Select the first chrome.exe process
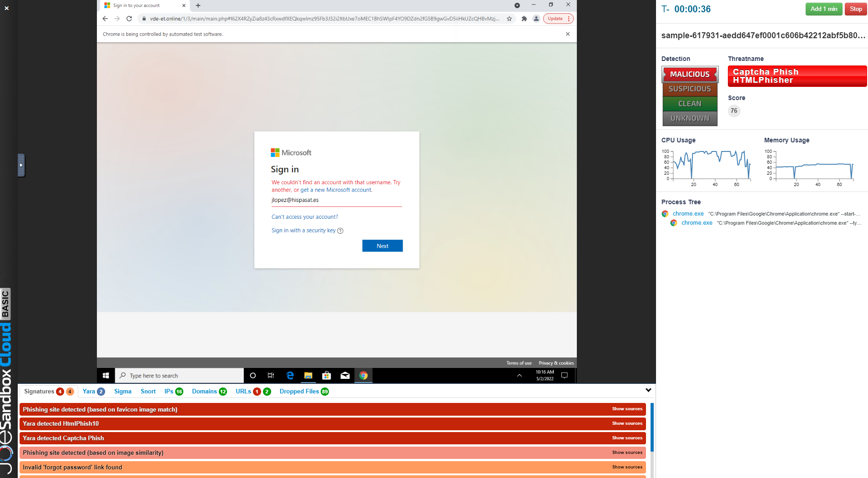 pyautogui.click(x=688, y=214)
